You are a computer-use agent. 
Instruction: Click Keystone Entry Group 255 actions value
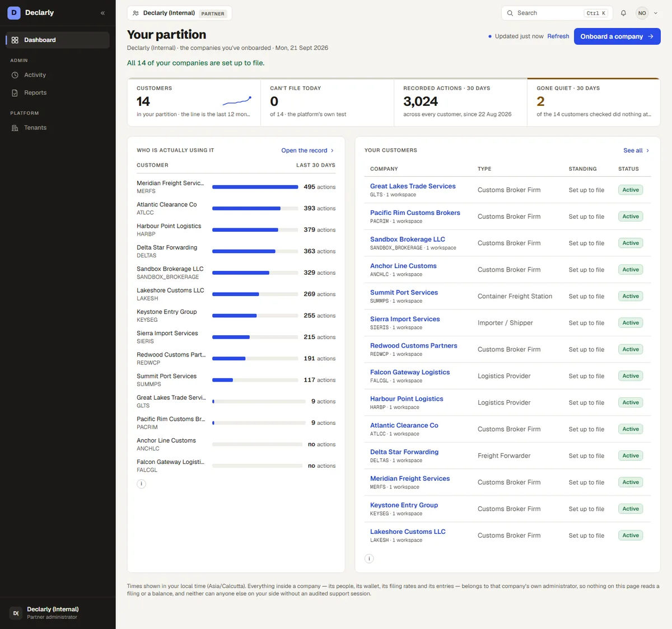[320, 316]
